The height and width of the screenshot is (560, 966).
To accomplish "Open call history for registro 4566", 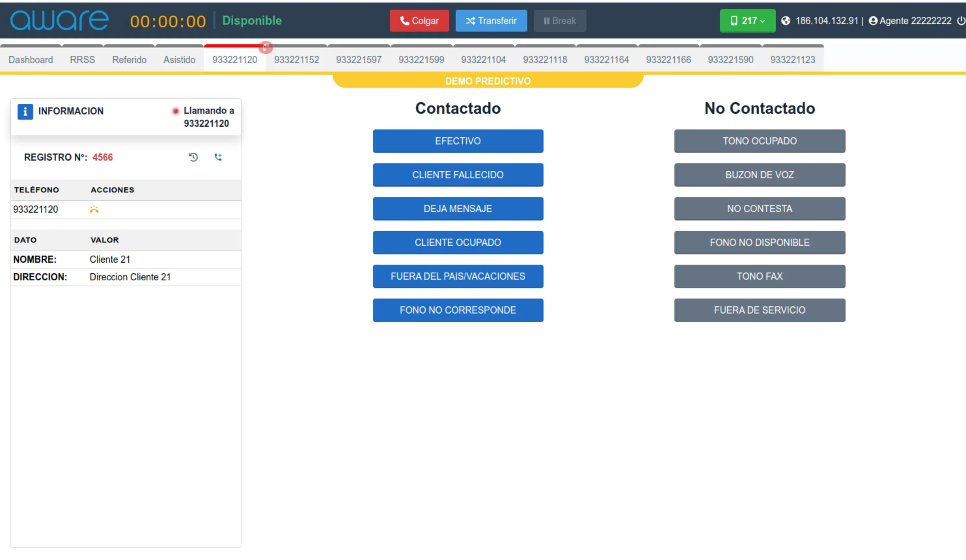I will [193, 157].
